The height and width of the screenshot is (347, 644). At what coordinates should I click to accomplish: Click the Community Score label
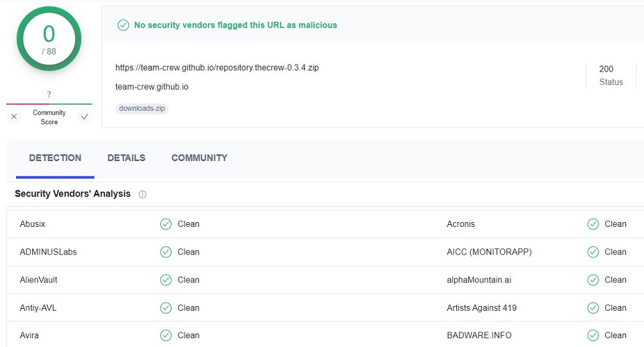49,117
